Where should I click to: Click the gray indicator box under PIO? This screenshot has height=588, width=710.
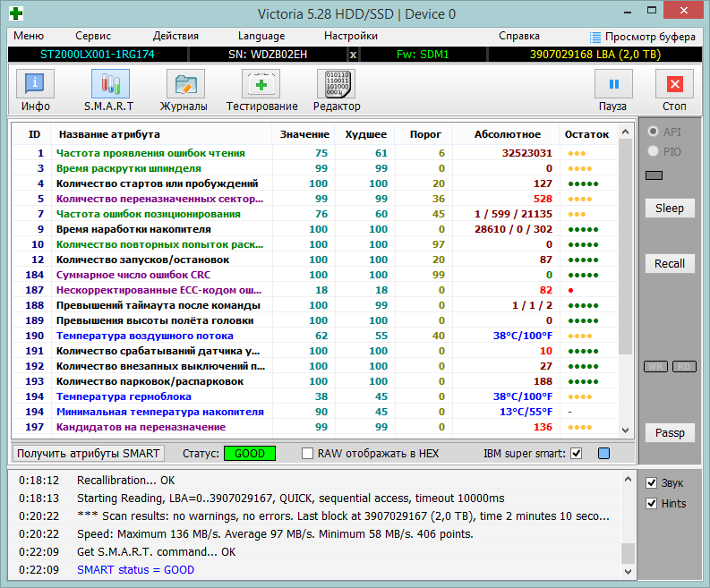pos(654,175)
